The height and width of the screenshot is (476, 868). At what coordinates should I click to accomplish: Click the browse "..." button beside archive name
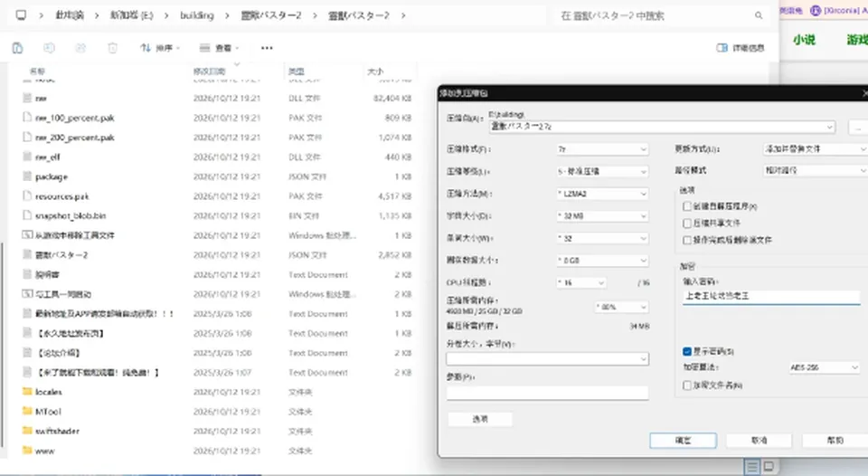pos(858,128)
